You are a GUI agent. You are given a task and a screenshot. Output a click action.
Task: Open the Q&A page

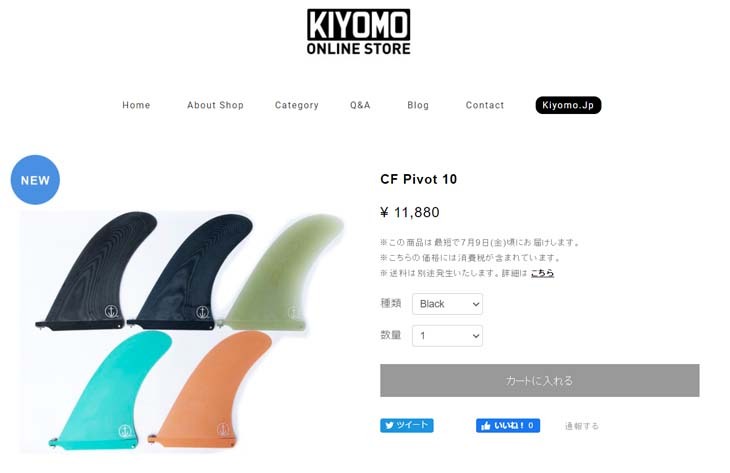point(360,105)
